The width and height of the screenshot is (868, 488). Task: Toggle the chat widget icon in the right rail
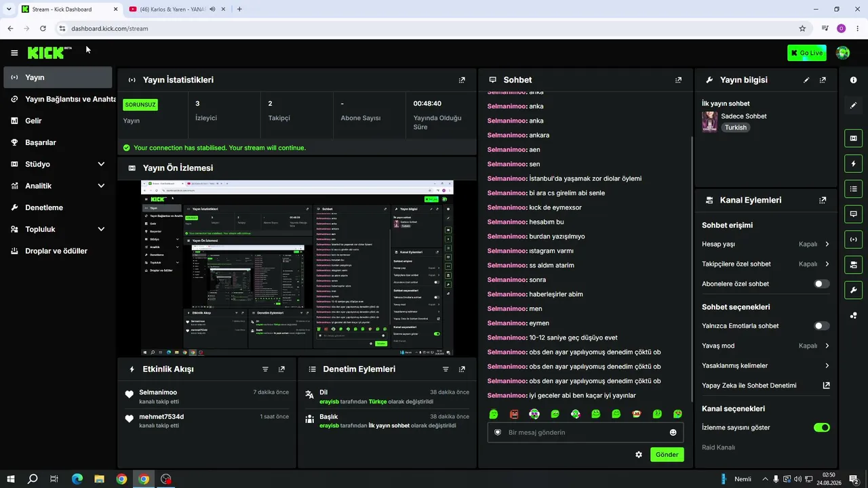coord(853,213)
